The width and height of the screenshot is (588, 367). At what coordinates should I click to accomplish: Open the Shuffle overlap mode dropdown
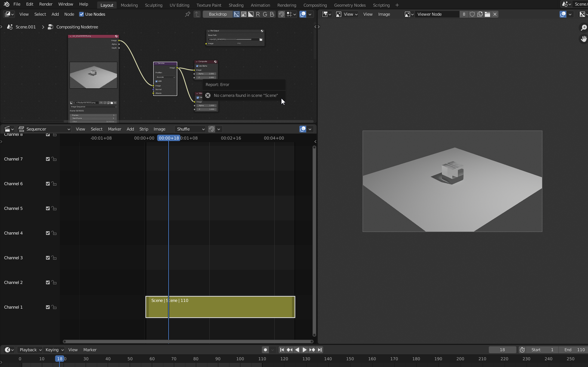tap(191, 129)
